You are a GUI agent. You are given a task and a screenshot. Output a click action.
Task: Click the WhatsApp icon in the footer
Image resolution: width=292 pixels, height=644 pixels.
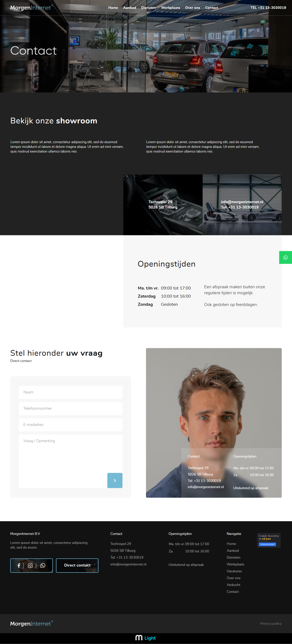[x=43, y=565]
